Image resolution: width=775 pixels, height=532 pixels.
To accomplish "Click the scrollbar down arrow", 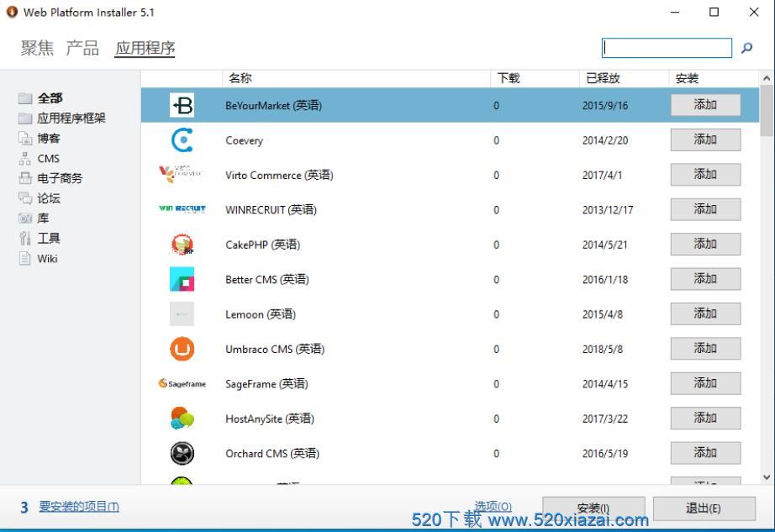I will pos(767,477).
